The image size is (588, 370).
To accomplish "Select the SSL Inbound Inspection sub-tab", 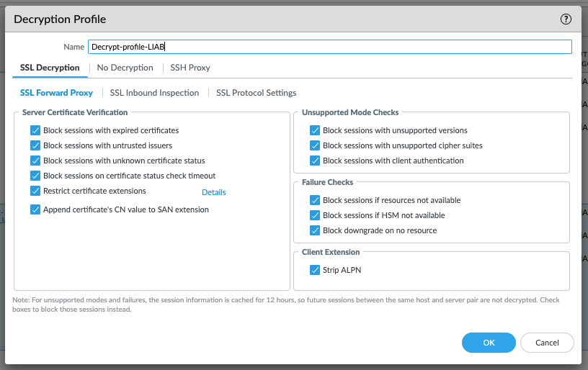I will point(154,93).
